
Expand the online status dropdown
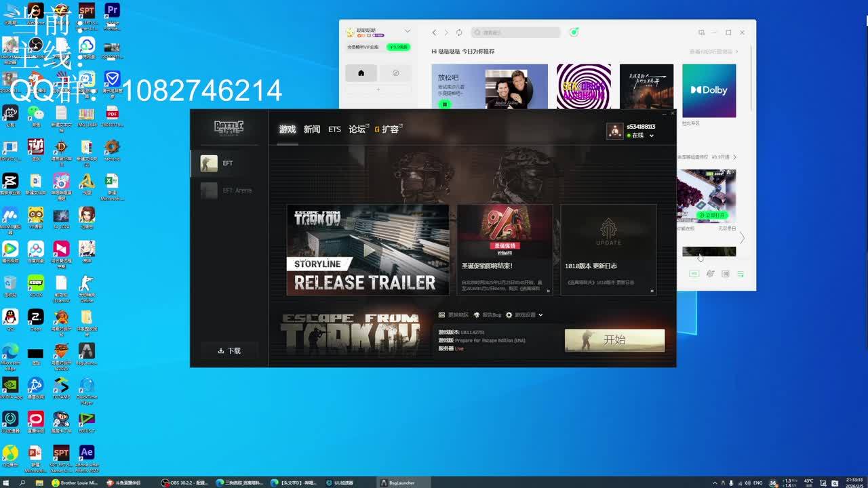tap(651, 136)
